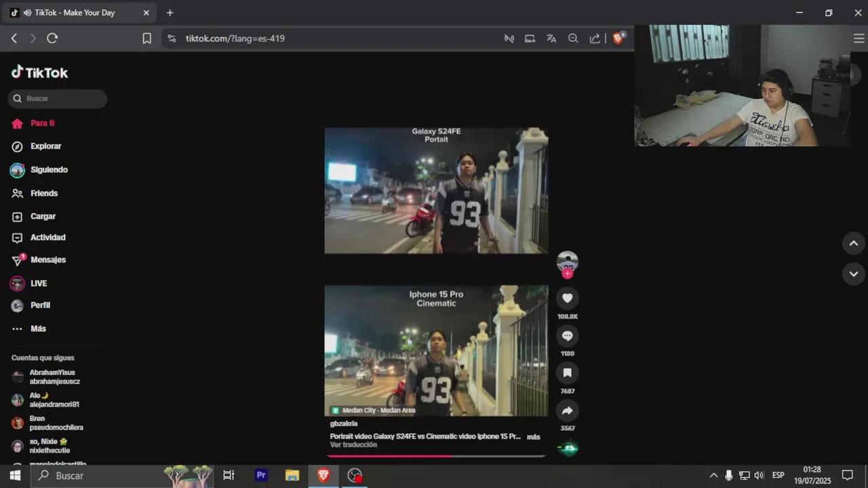This screenshot has width=868, height=488.
Task: Open the Bren pseudomochilera account
Action: pyautogui.click(x=54, y=423)
